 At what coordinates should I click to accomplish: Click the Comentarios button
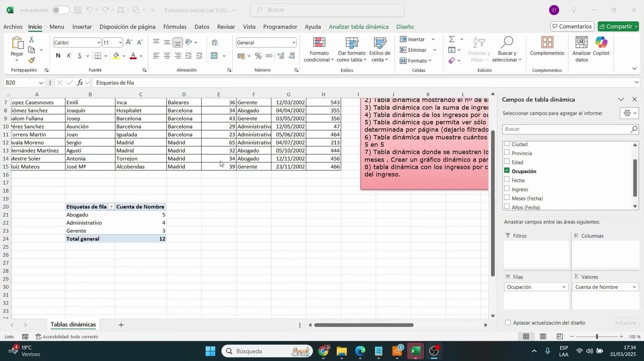coord(572,27)
